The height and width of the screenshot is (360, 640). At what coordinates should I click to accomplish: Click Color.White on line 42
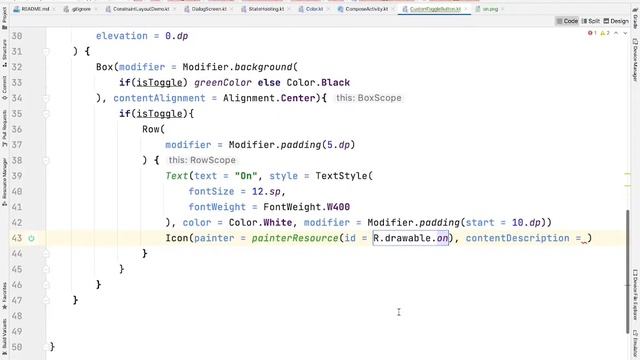[x=260, y=223]
